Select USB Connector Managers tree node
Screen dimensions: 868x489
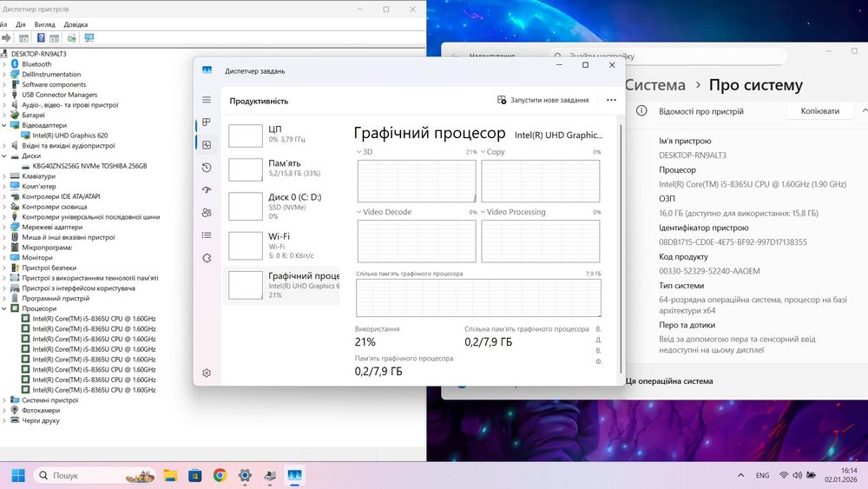[59, 95]
